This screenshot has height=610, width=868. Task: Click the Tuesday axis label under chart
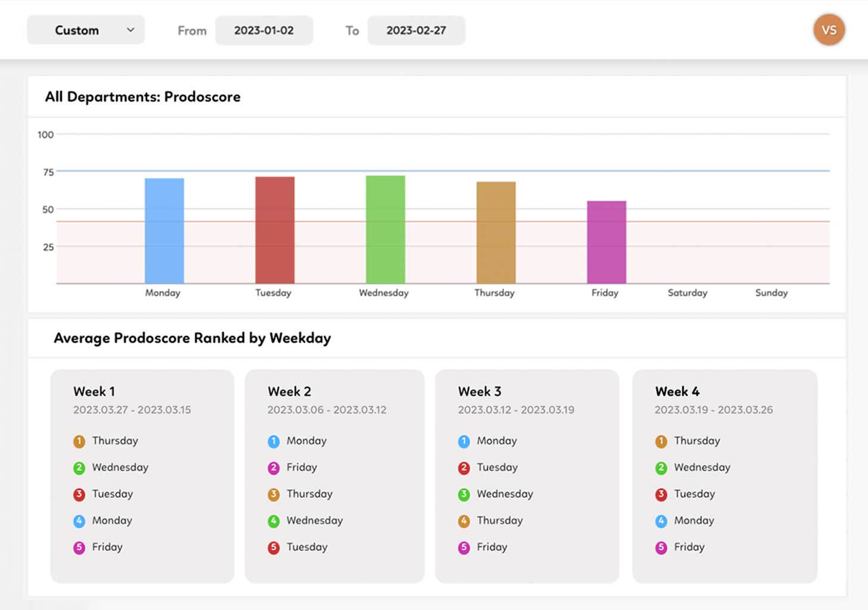point(273,292)
